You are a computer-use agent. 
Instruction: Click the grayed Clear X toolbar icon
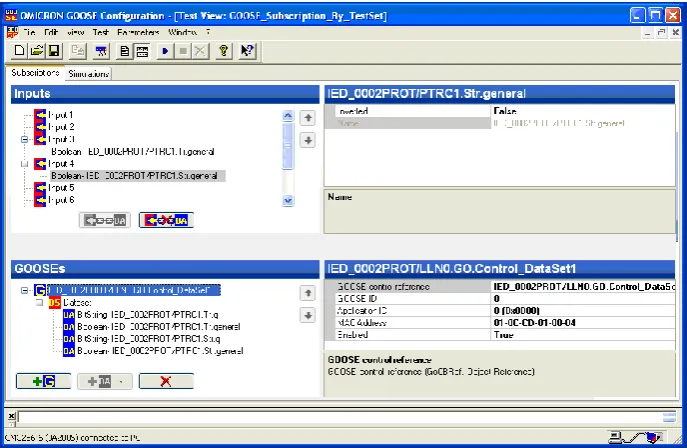[200, 51]
